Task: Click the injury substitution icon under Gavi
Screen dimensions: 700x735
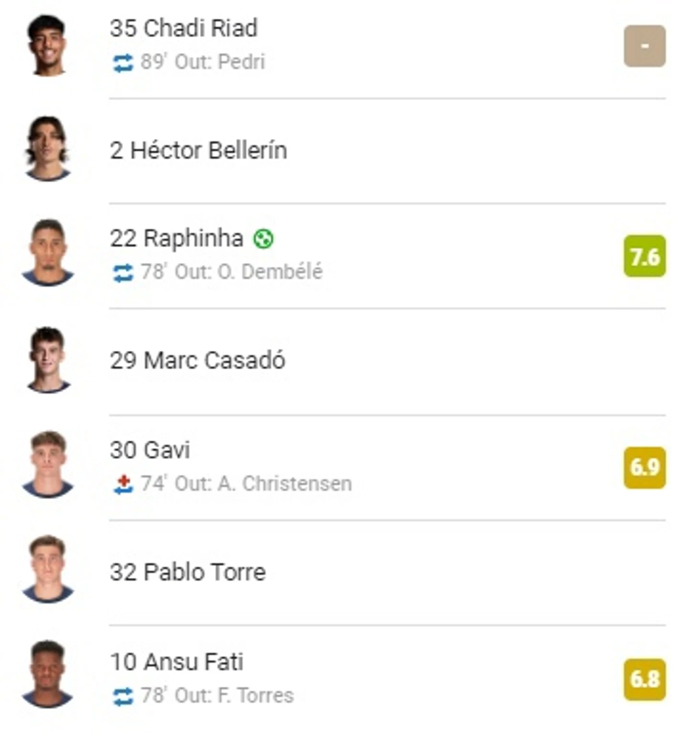Action: click(x=123, y=484)
